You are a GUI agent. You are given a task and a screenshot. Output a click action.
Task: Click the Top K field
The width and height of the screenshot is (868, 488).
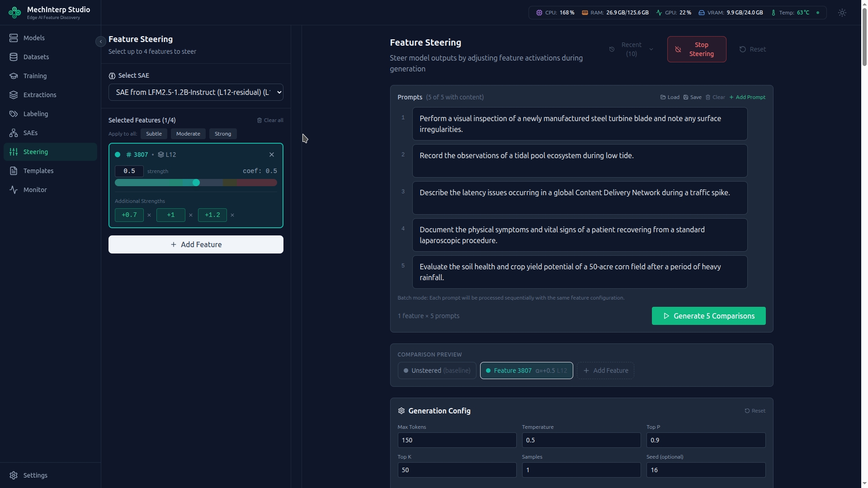click(457, 470)
